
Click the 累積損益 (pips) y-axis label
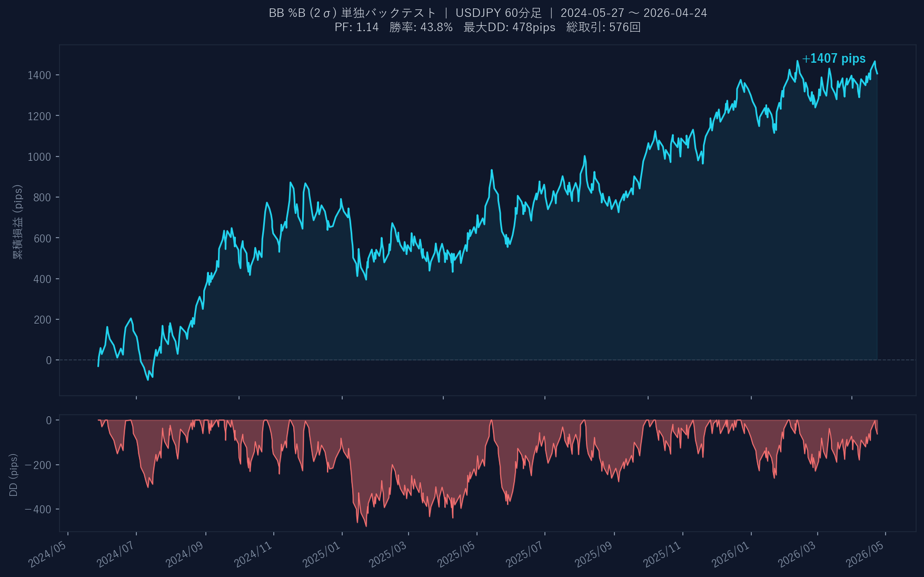[x=18, y=221]
